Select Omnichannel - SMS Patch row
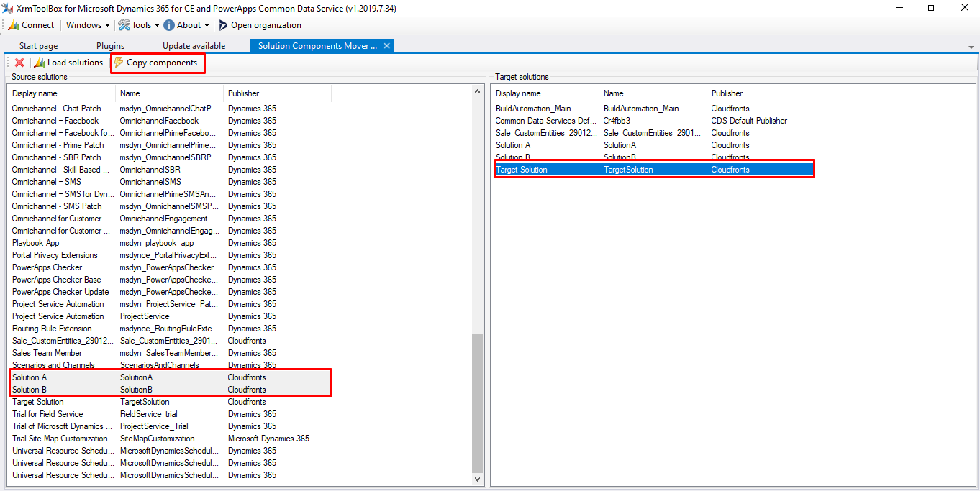The width and height of the screenshot is (980, 491). 169,206
